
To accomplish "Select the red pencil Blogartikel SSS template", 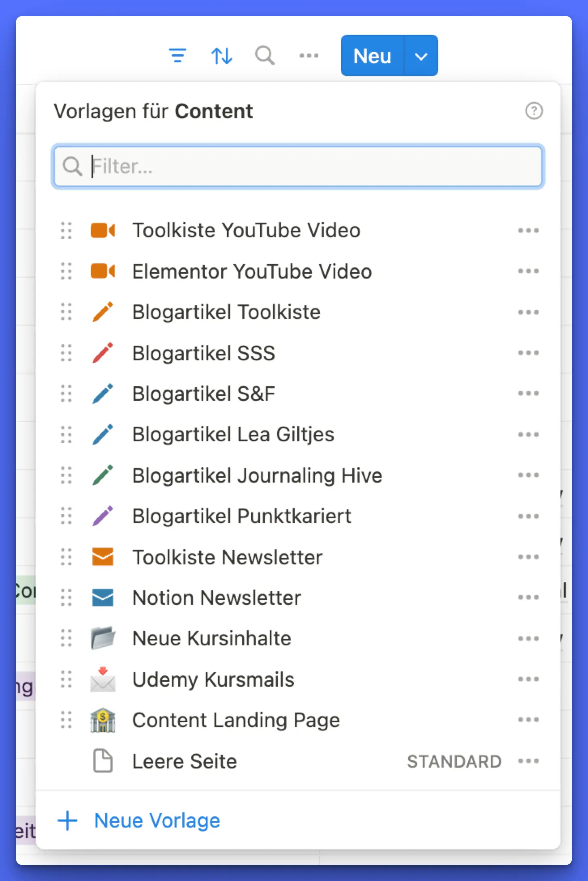I will click(203, 353).
